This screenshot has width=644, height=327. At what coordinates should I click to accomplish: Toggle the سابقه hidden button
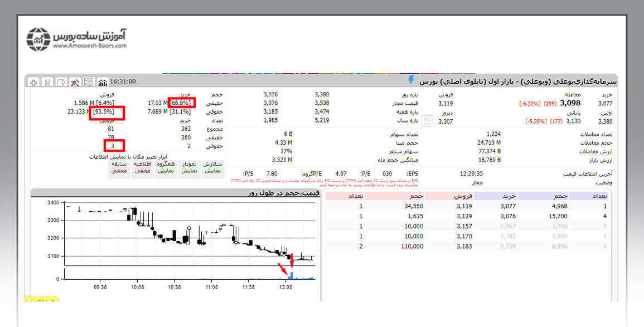(x=119, y=167)
